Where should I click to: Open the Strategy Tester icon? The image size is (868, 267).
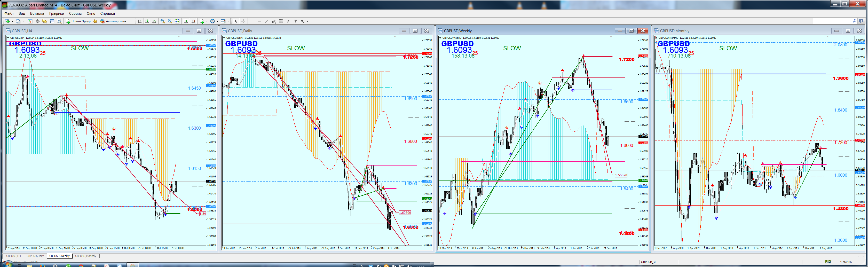point(59,21)
